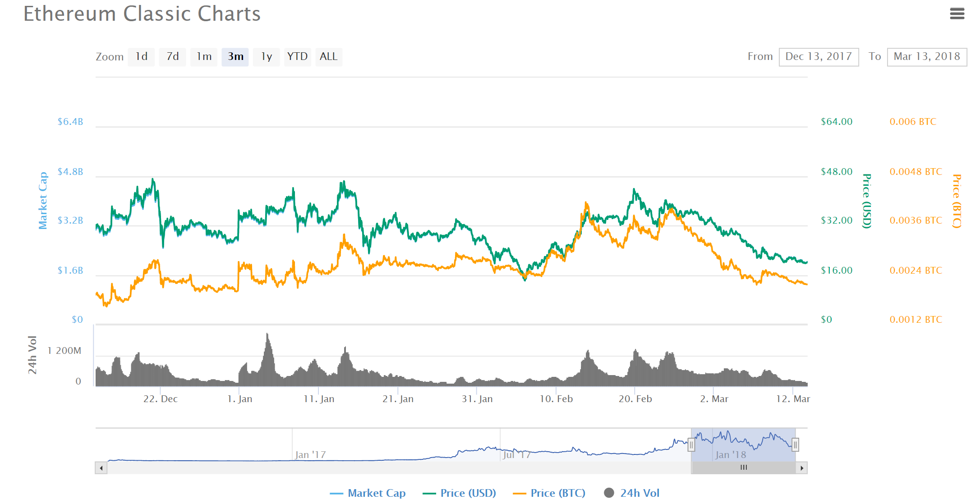The width and height of the screenshot is (980, 504).
Task: Click the 'Jan '17' navigator label
Action: [x=310, y=455]
